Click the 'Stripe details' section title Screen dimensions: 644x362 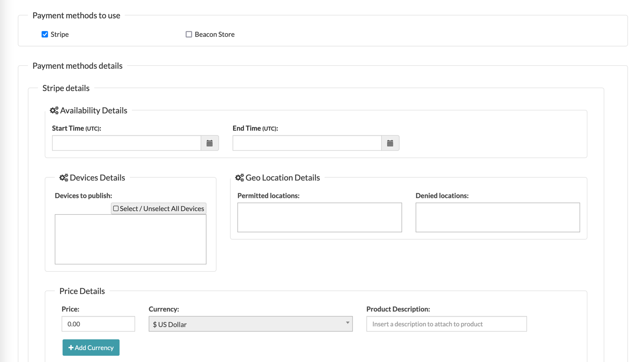(66, 88)
